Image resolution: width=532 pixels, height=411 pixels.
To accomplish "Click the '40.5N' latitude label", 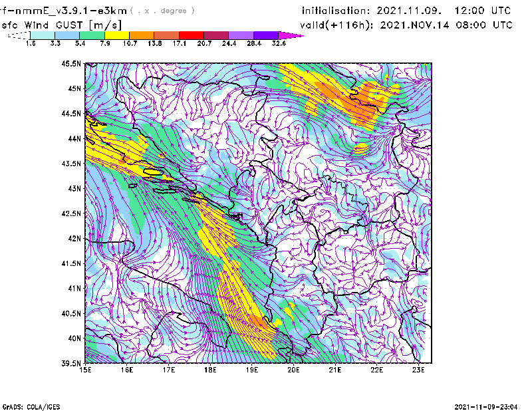I will [71, 314].
